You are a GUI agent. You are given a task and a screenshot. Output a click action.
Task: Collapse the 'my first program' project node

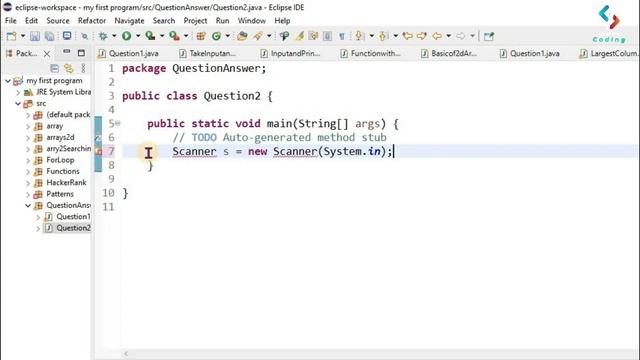tap(7, 81)
